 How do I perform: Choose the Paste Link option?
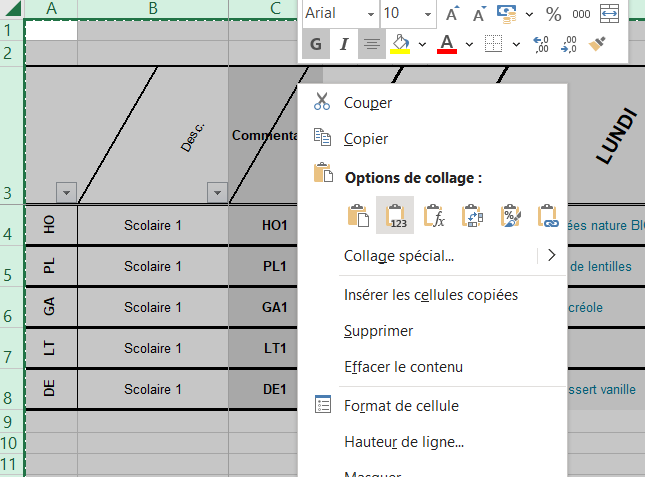coord(546,215)
